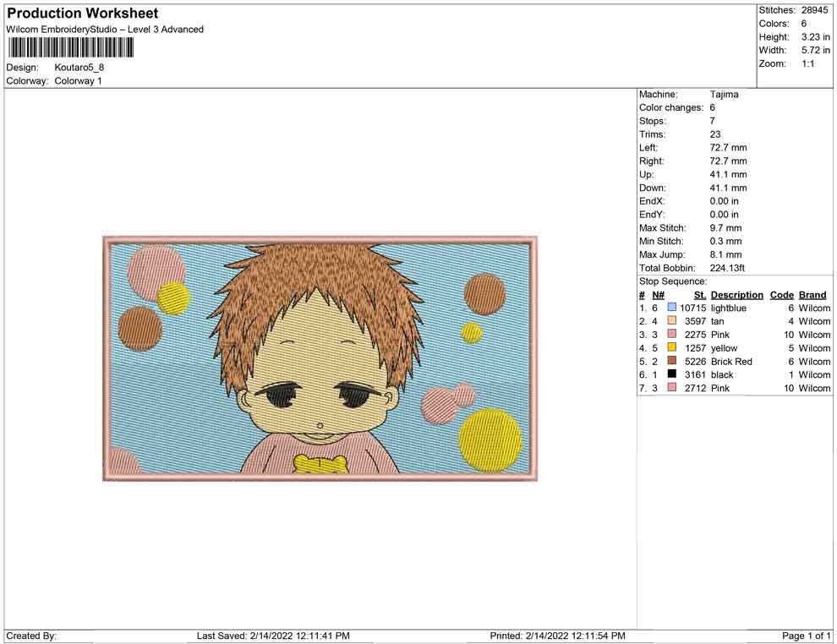Click the Max Stitch value '9.7 mm'
The width and height of the screenshot is (837, 644).
(725, 228)
